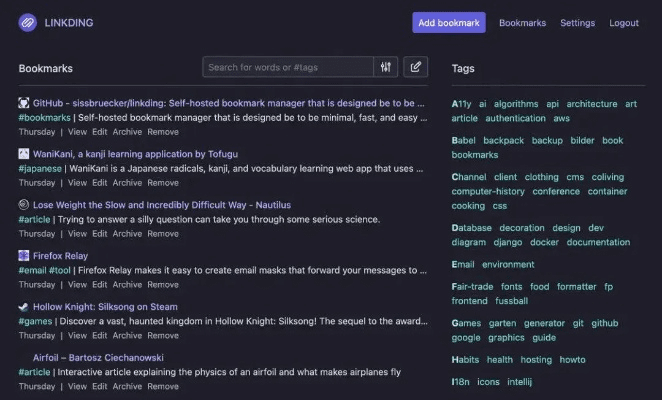Click the bulk edit pencil icon
The height and width of the screenshot is (400, 662).
click(415, 67)
